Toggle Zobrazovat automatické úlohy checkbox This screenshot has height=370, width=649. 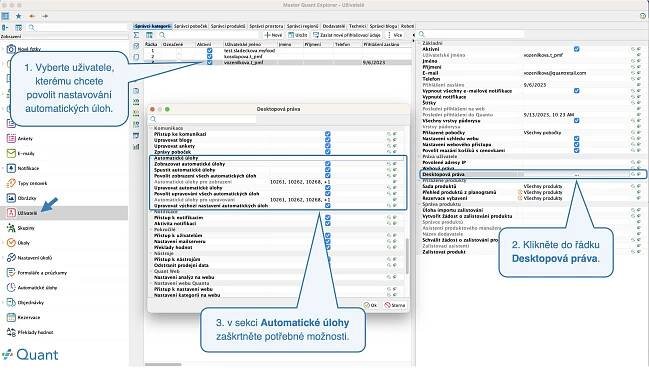(328, 164)
